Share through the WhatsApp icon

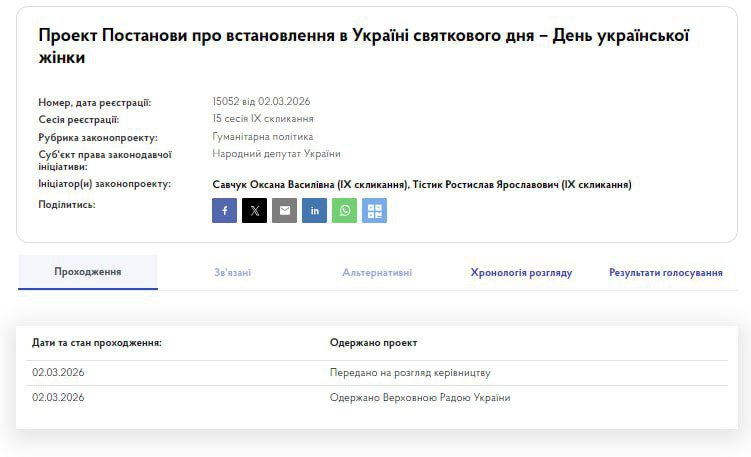tap(344, 211)
